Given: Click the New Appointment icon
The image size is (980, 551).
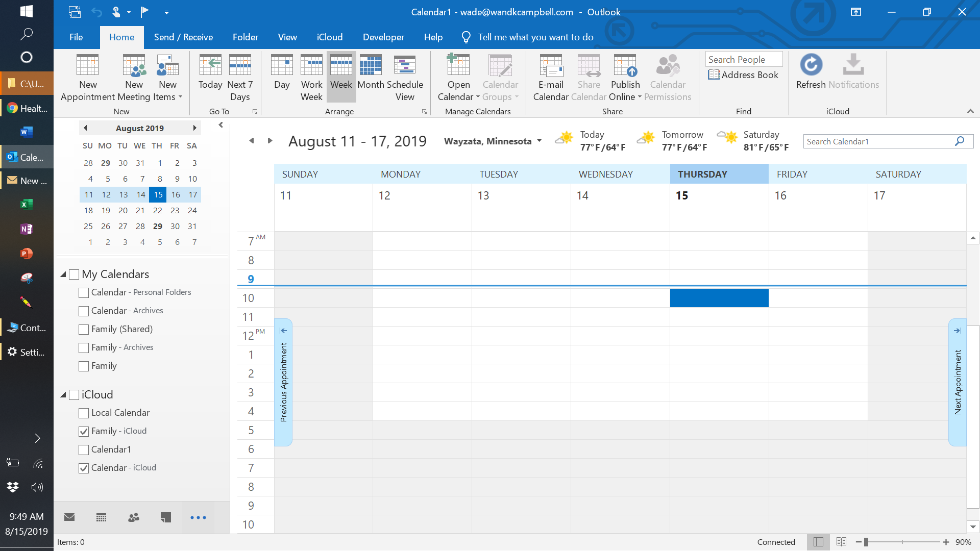Looking at the screenshot, I should click(x=87, y=66).
